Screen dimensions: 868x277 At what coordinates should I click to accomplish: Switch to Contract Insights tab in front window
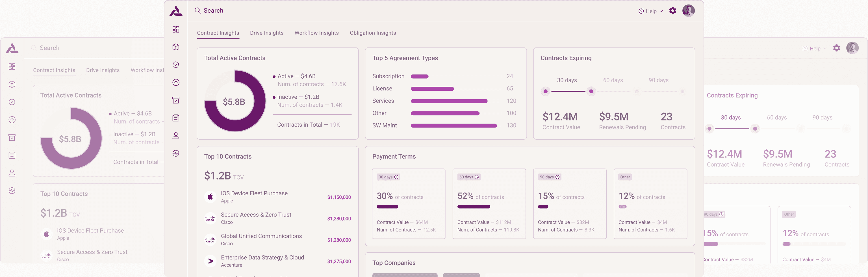[x=218, y=33]
